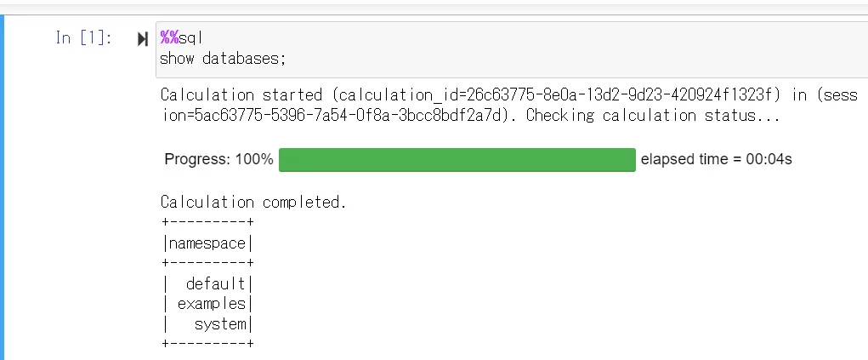Click the Checking calculation status... text
The height and width of the screenshot is (360, 868).
click(x=653, y=116)
